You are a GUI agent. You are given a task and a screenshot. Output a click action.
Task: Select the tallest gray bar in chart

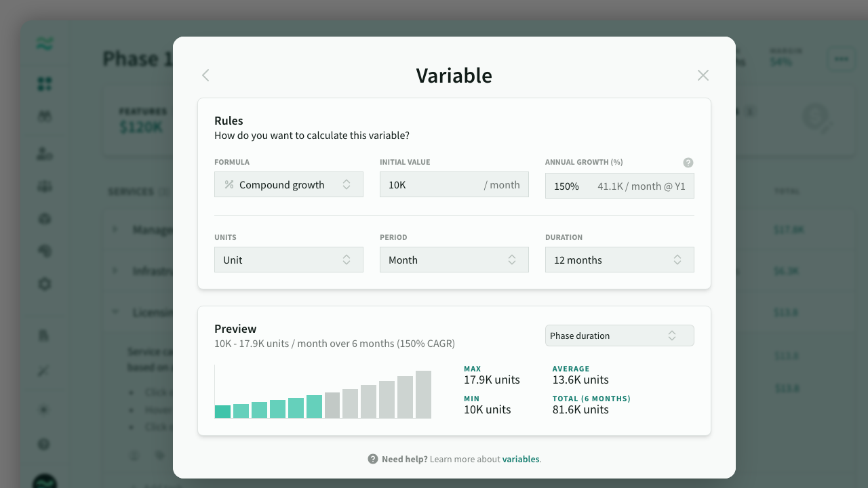[x=423, y=394]
